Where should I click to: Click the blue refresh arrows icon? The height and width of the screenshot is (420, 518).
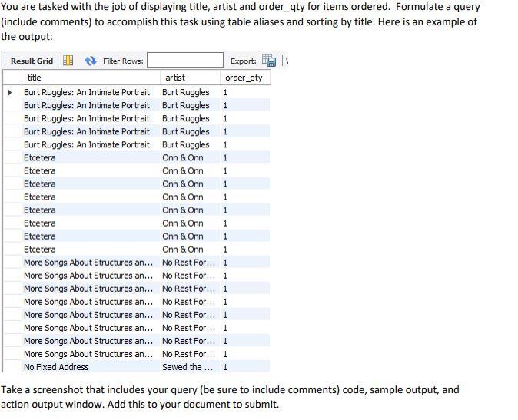point(91,61)
